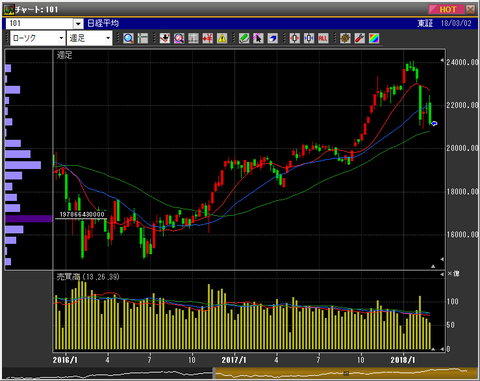
Task: Click the chart download arrow icon
Action: point(165,38)
